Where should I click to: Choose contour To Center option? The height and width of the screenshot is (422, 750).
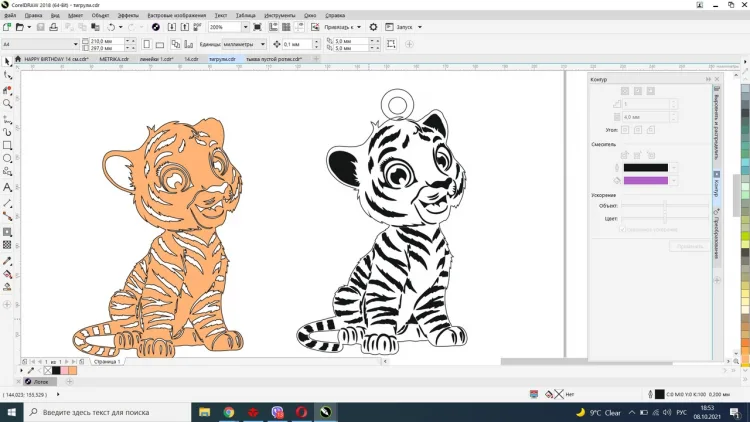pyautogui.click(x=625, y=91)
